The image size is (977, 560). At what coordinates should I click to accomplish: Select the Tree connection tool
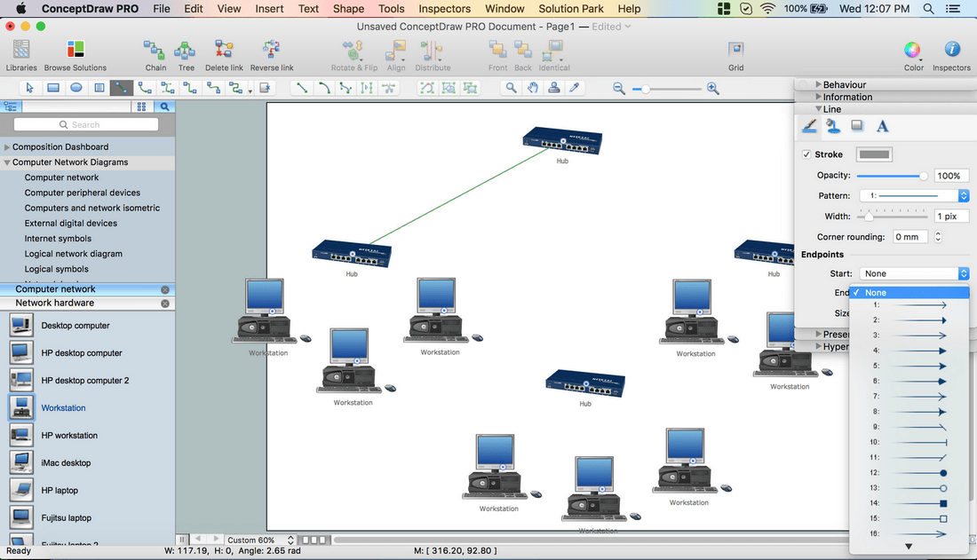186,55
